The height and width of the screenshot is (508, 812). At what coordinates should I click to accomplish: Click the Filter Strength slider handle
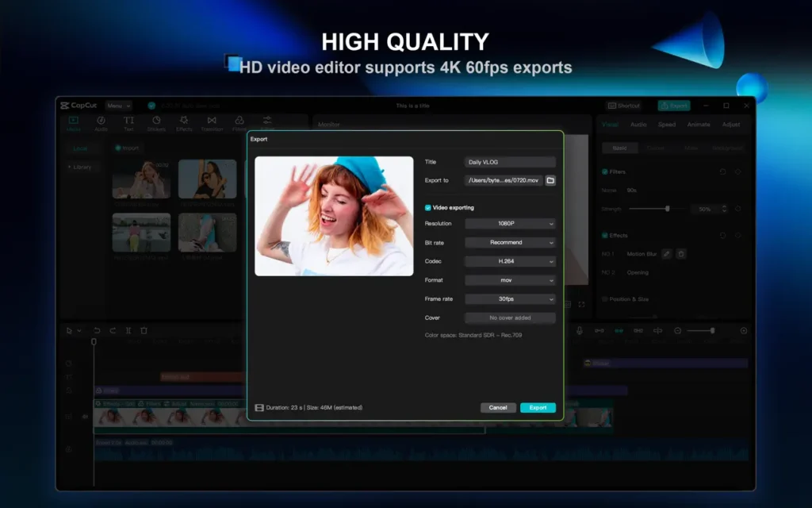pyautogui.click(x=668, y=209)
